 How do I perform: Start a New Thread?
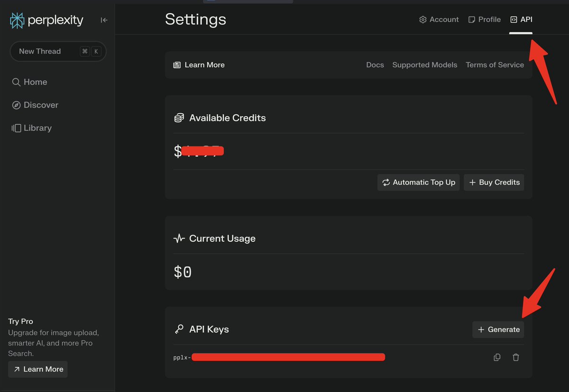58,51
